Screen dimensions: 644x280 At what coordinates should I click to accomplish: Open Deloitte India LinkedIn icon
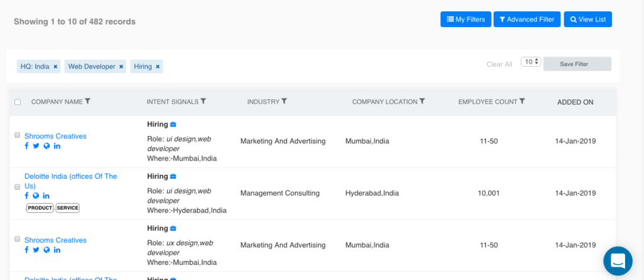pyautogui.click(x=46, y=196)
